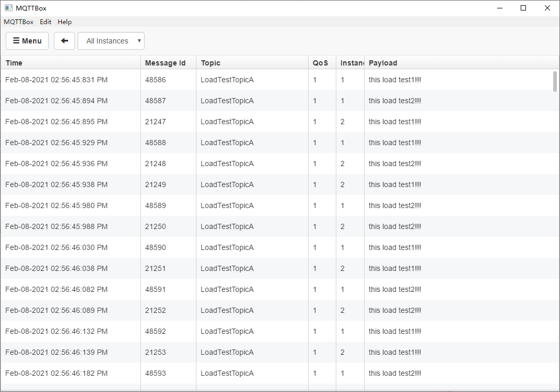This screenshot has width=560, height=392.
Task: Select message id 48591
Action: 156,289
